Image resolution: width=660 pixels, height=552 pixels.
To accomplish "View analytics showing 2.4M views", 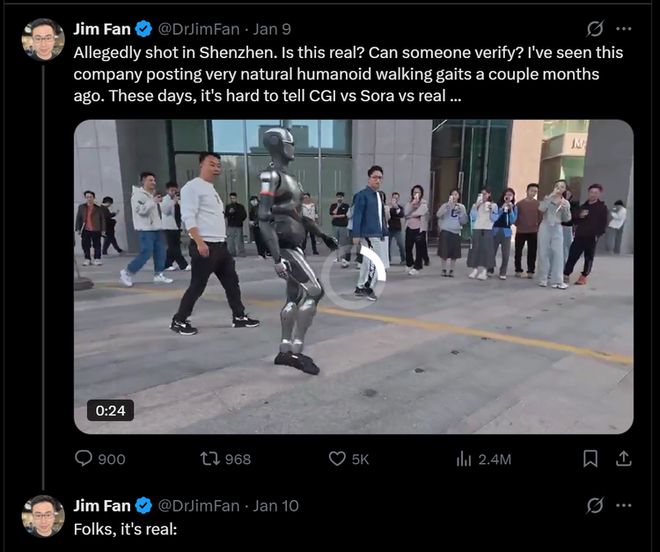I will coord(463,459).
